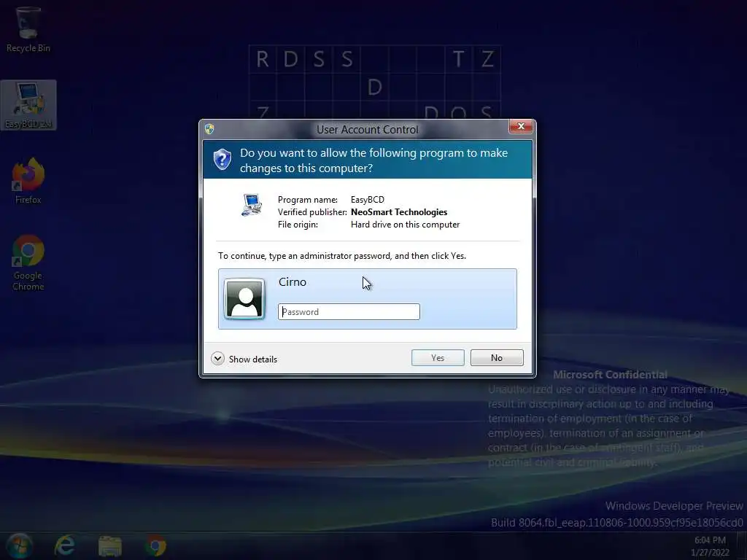747x560 pixels.
Task: Open the Recycle Bin desktop icon
Action: tap(28, 29)
